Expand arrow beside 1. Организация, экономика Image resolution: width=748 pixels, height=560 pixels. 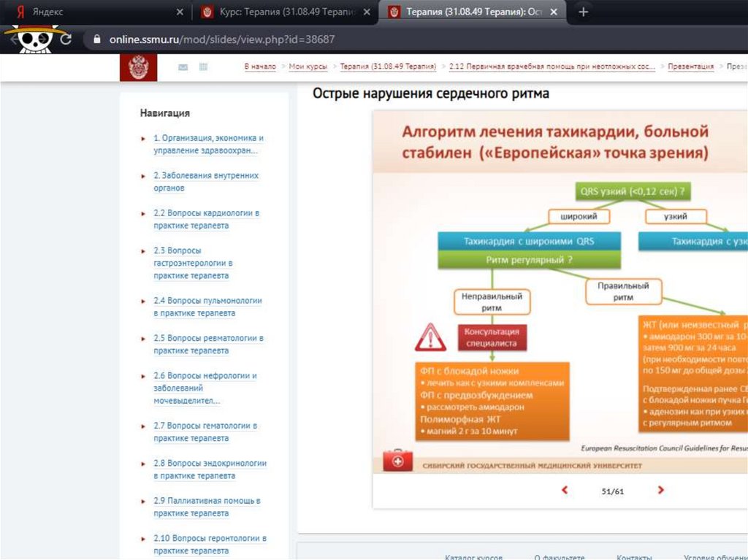point(143,139)
